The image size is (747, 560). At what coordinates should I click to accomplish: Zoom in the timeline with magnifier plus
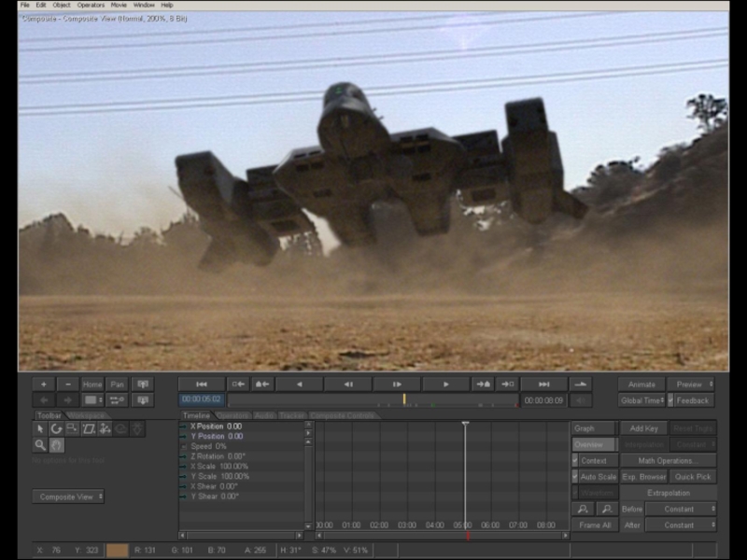coord(583,509)
